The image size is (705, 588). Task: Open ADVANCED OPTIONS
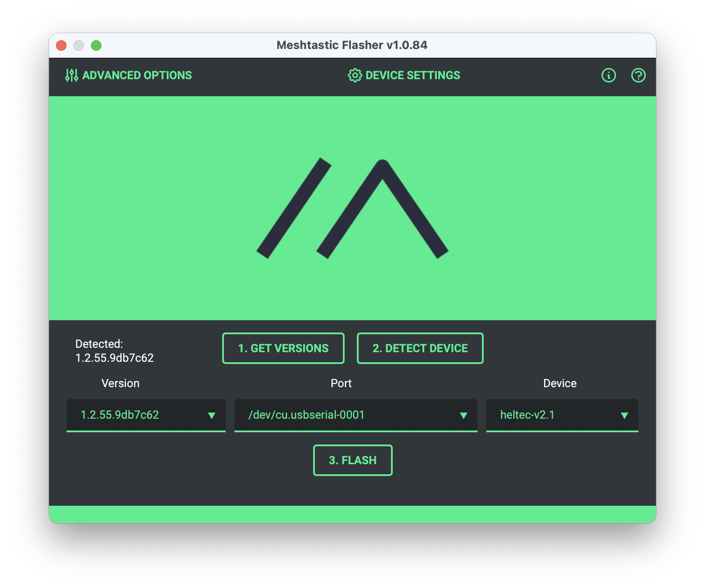pyautogui.click(x=129, y=75)
